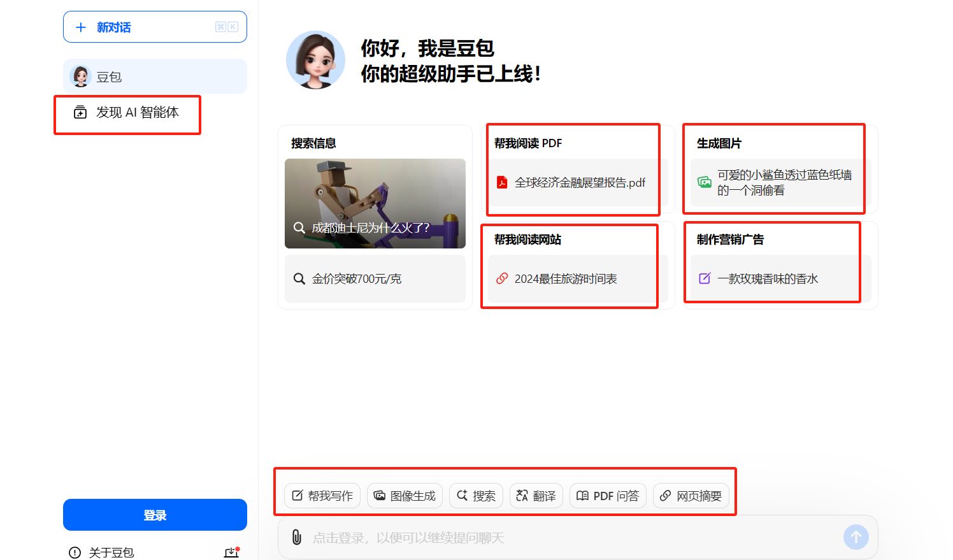Select 金价突破700元/克 search suggestion
The image size is (953, 560).
(x=375, y=278)
